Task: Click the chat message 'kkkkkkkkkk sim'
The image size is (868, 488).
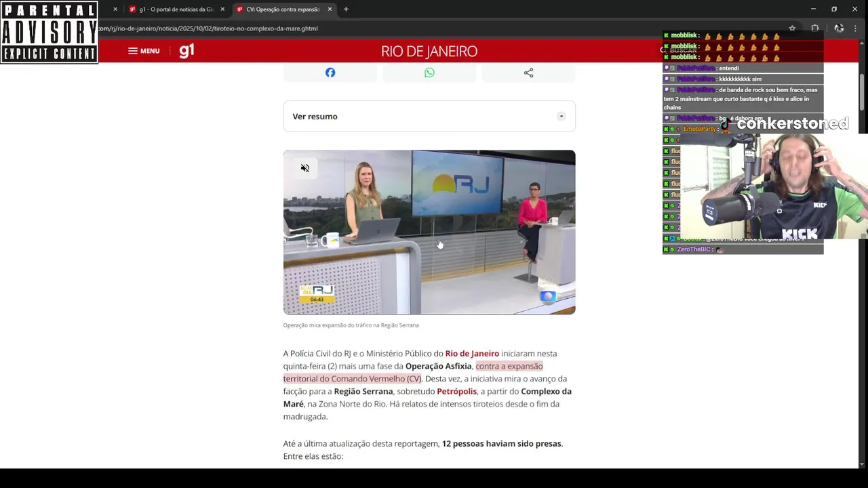Action: 740,79
